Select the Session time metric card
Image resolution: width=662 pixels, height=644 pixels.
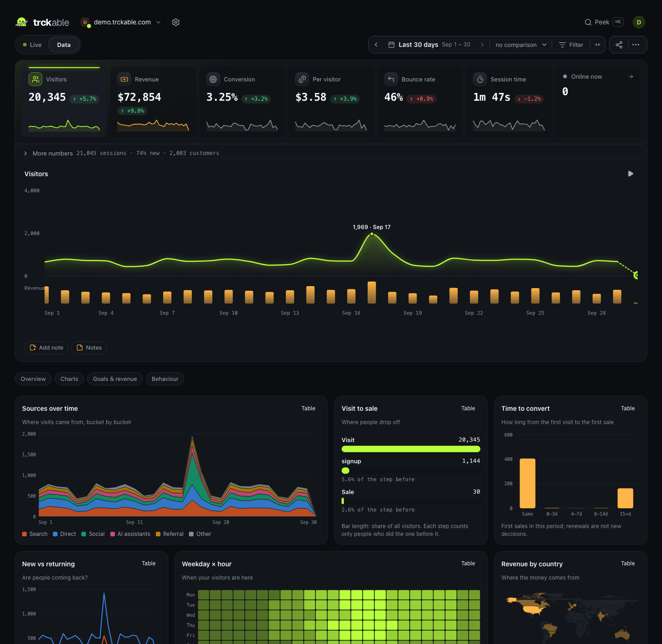click(509, 102)
